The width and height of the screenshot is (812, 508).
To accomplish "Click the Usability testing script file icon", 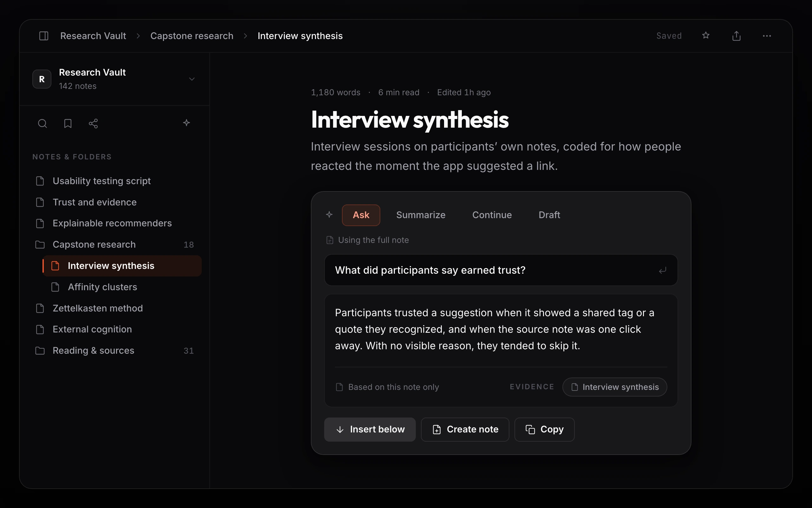I will tap(40, 181).
